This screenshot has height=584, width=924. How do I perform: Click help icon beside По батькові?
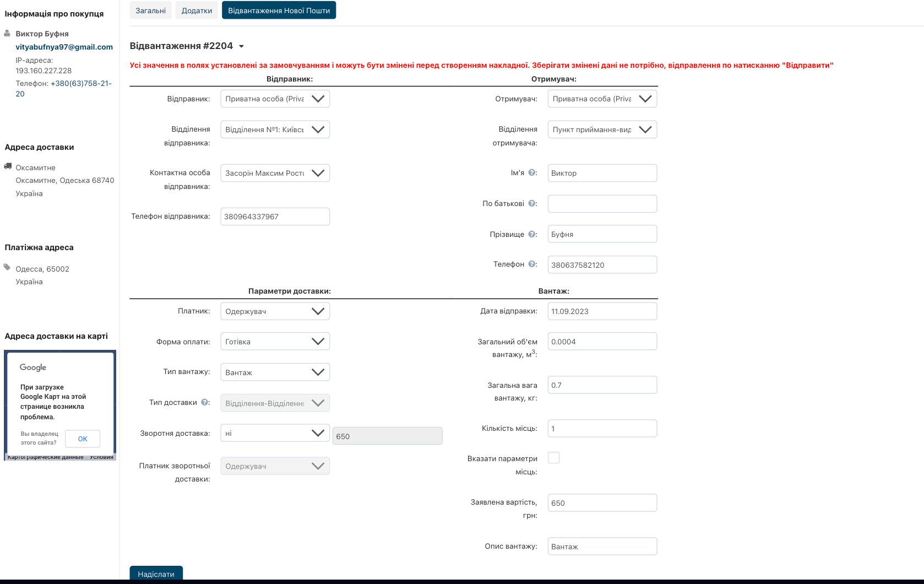[x=532, y=203]
